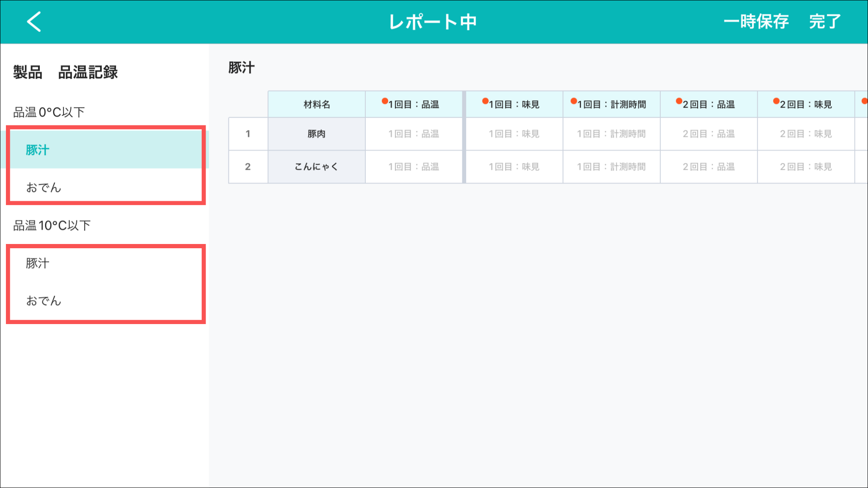Enter 1回目:品温 for 豚肉 row
The image size is (868, 488).
(414, 134)
